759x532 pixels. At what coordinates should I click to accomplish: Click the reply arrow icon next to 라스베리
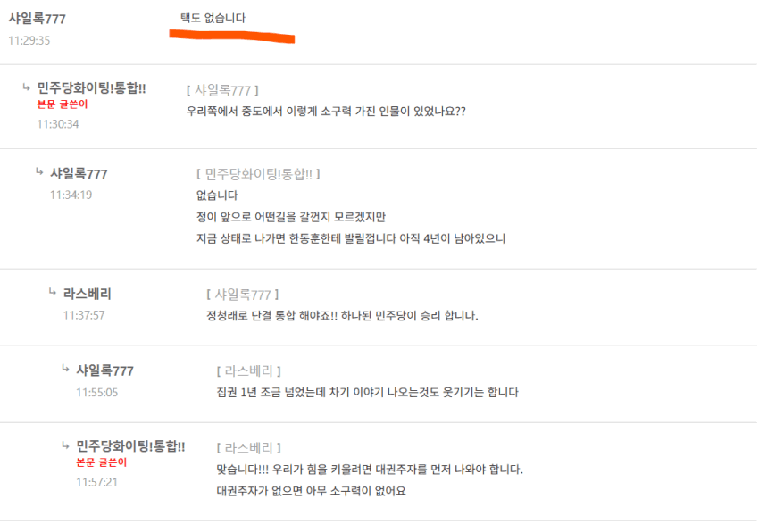click(x=53, y=291)
